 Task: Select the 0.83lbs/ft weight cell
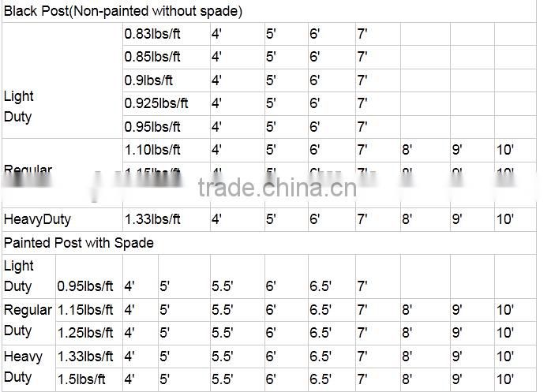pyautogui.click(x=152, y=34)
